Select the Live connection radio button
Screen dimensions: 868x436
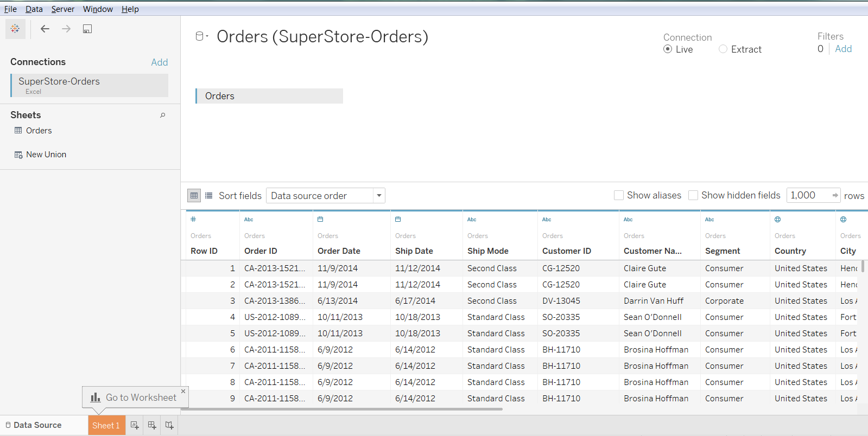point(668,49)
